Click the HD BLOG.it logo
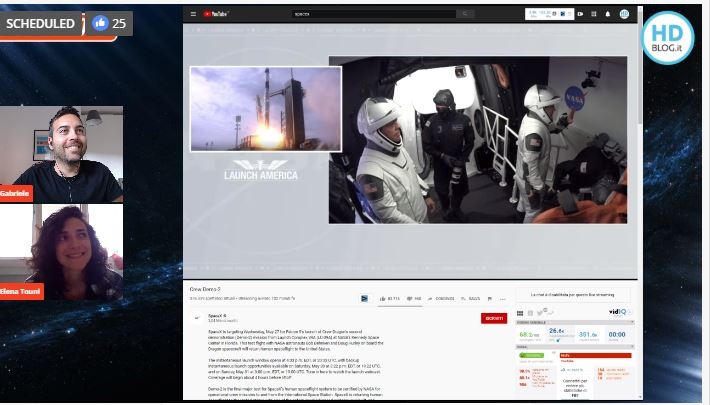Image resolution: width=710 pixels, height=405 pixels. (668, 38)
